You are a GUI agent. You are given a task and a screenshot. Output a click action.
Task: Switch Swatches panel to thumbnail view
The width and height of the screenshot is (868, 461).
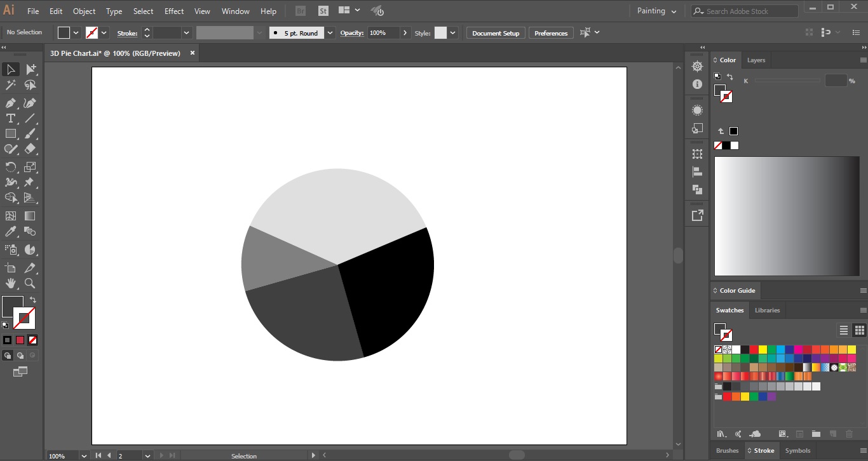[x=859, y=330]
